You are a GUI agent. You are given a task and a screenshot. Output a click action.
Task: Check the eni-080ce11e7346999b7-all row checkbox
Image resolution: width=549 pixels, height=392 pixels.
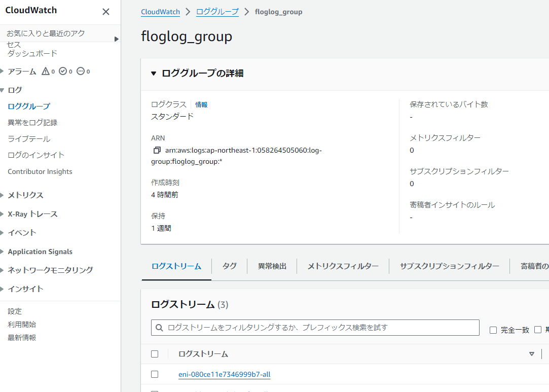tap(155, 374)
